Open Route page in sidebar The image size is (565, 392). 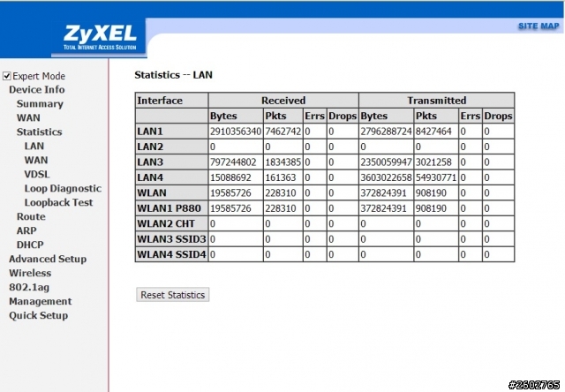tap(31, 216)
